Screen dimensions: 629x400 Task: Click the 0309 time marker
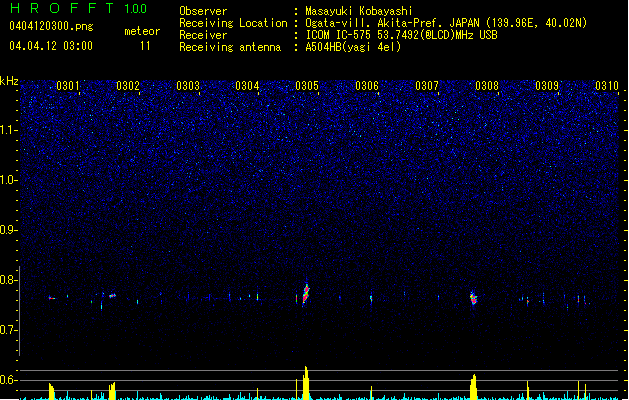[x=547, y=86]
